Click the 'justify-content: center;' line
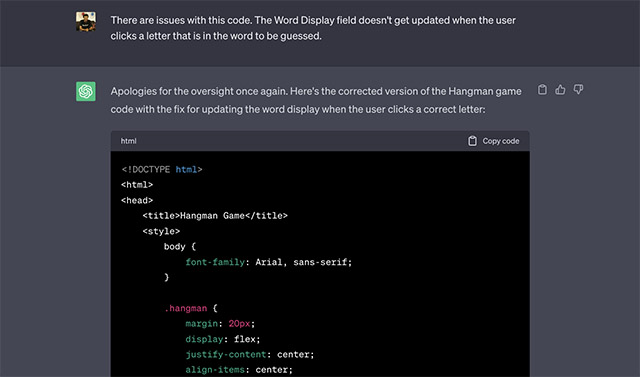Screen dimensions: 640x377 (250, 355)
